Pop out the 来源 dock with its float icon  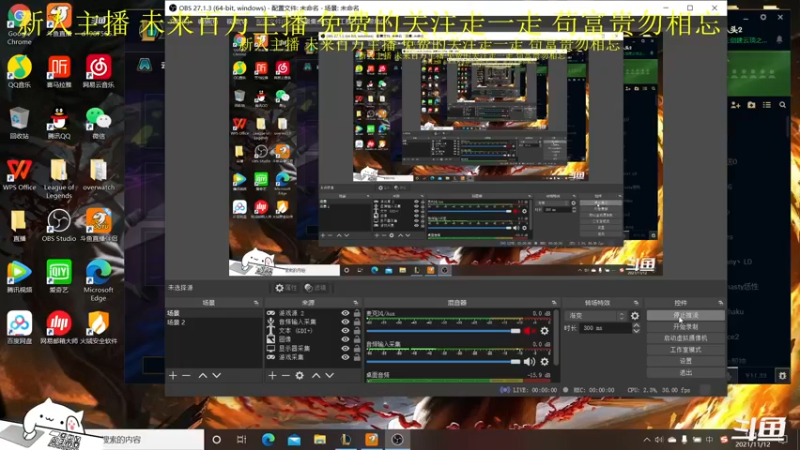coord(356,303)
